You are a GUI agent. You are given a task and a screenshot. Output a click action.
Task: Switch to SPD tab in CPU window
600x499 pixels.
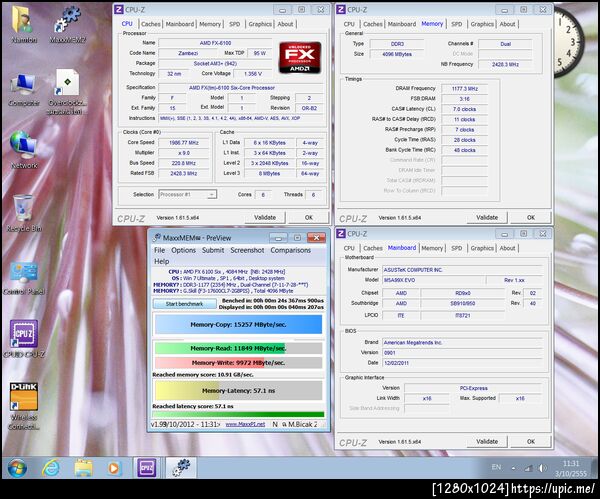click(234, 24)
